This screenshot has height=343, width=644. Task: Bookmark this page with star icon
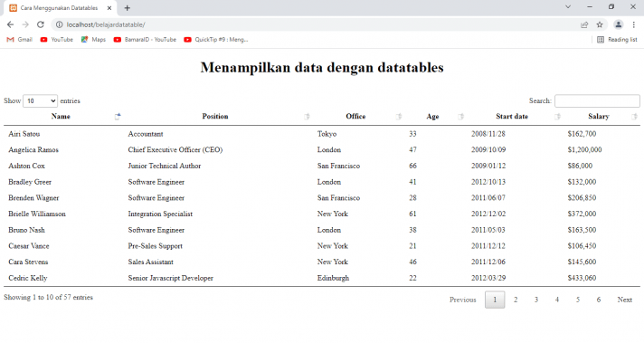pyautogui.click(x=600, y=24)
